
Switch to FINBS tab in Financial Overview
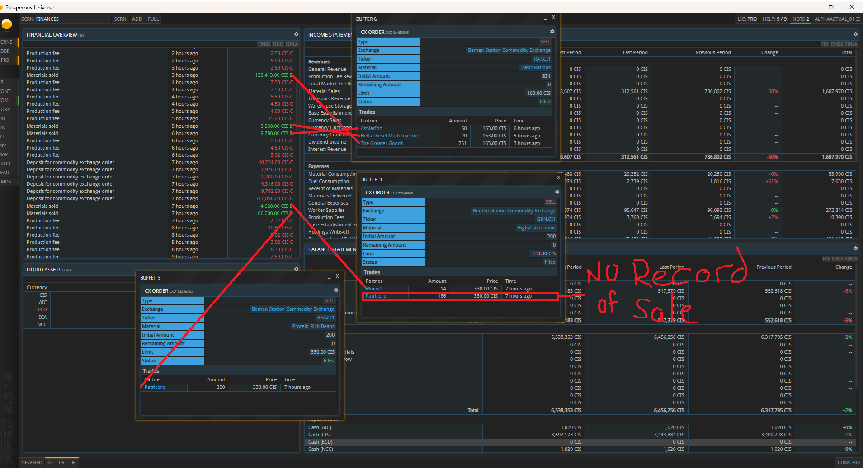click(x=264, y=44)
